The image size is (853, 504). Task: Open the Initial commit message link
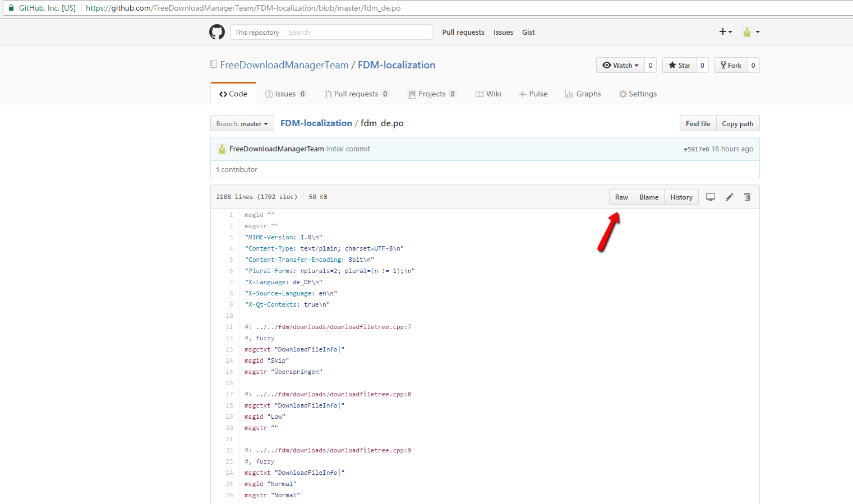pos(348,149)
